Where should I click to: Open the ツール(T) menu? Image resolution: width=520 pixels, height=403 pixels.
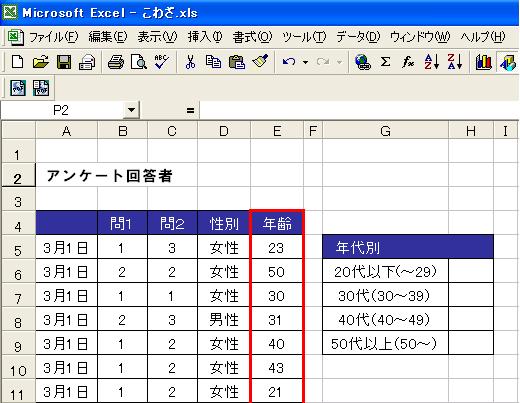pyautogui.click(x=304, y=37)
